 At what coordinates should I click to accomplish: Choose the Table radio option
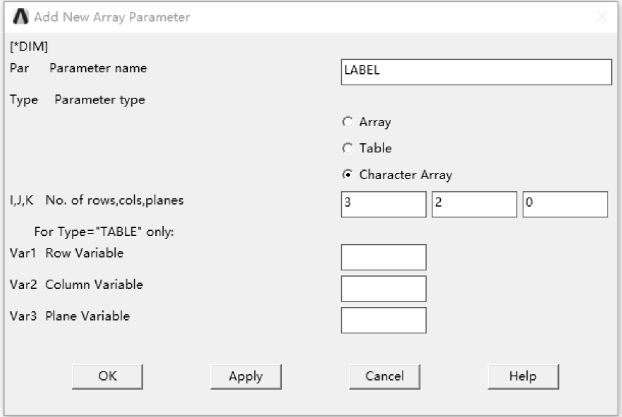tap(348, 148)
